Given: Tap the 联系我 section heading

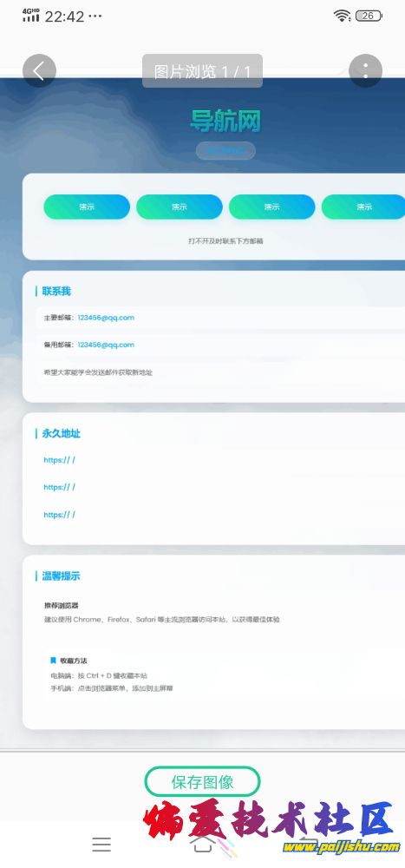Looking at the screenshot, I should [56, 291].
